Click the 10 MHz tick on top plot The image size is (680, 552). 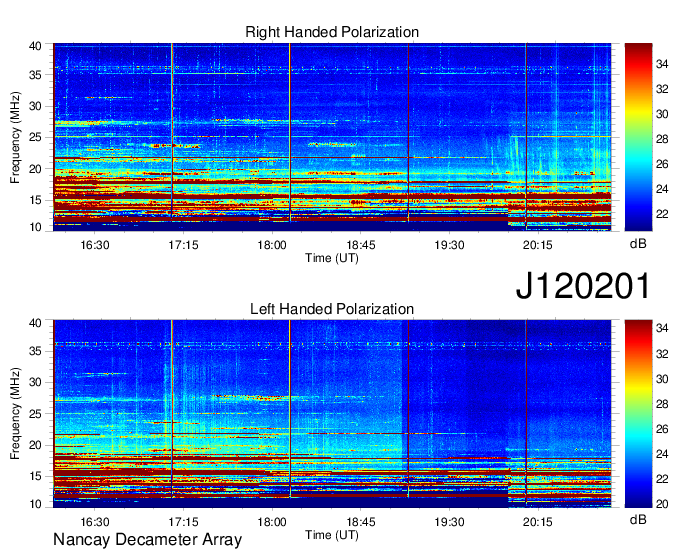pyautogui.click(x=36, y=227)
